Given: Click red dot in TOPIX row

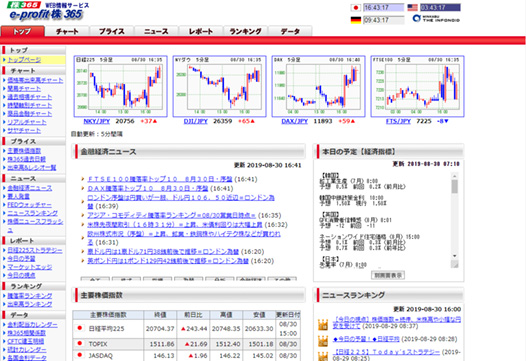Looking at the screenshot, I should 80,343.
